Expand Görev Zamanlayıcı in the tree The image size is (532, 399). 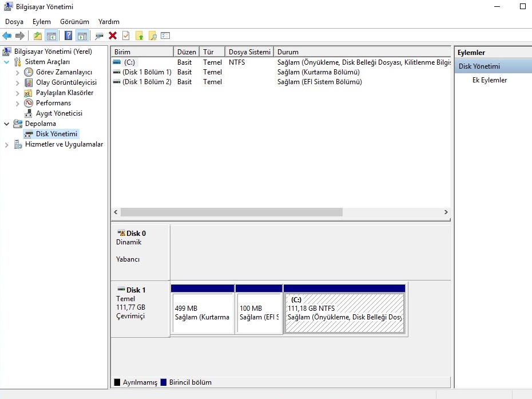click(x=17, y=73)
